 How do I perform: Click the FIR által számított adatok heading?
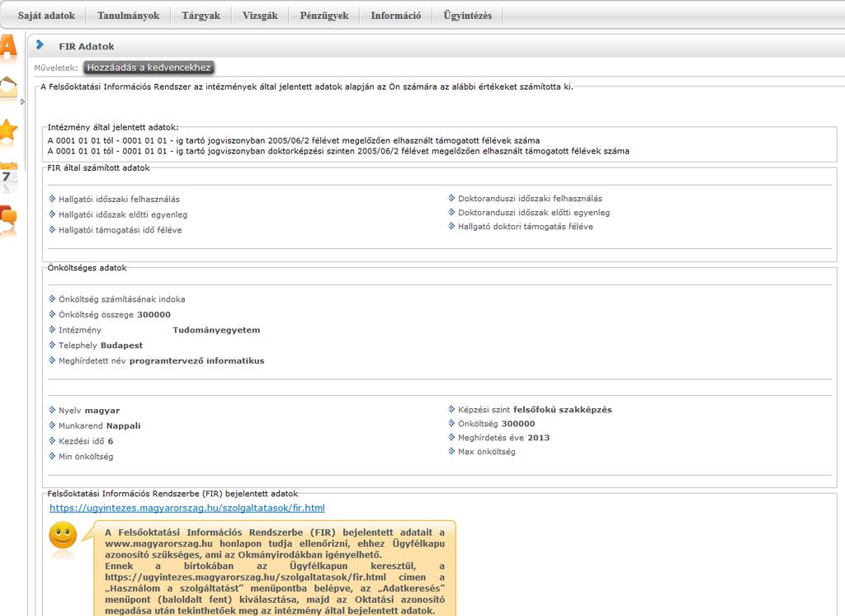(x=99, y=168)
